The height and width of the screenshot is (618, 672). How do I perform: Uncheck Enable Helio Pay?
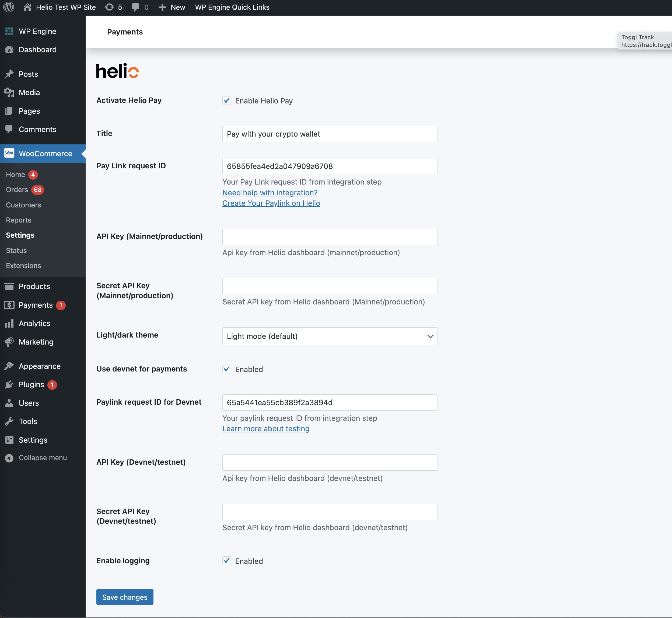pos(227,100)
